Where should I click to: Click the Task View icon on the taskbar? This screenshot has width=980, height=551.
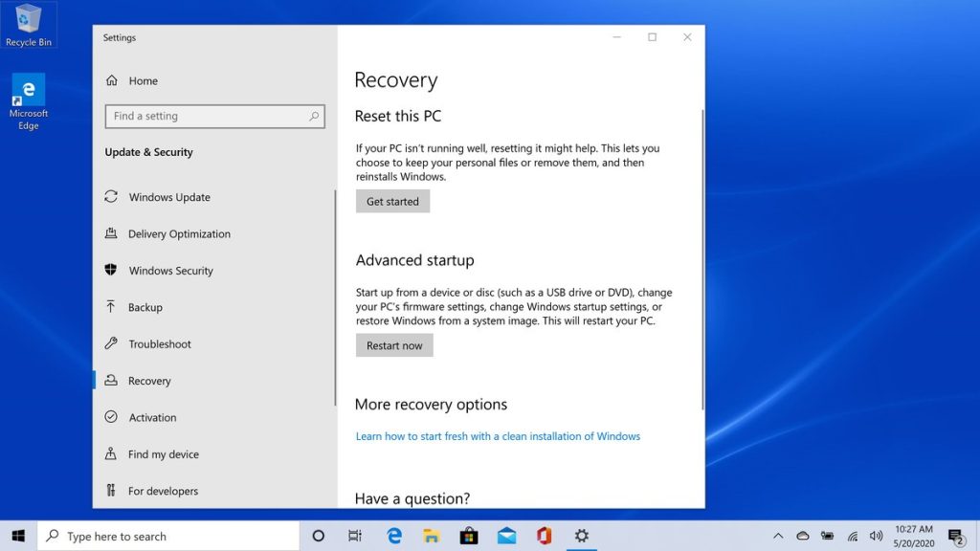tap(355, 536)
